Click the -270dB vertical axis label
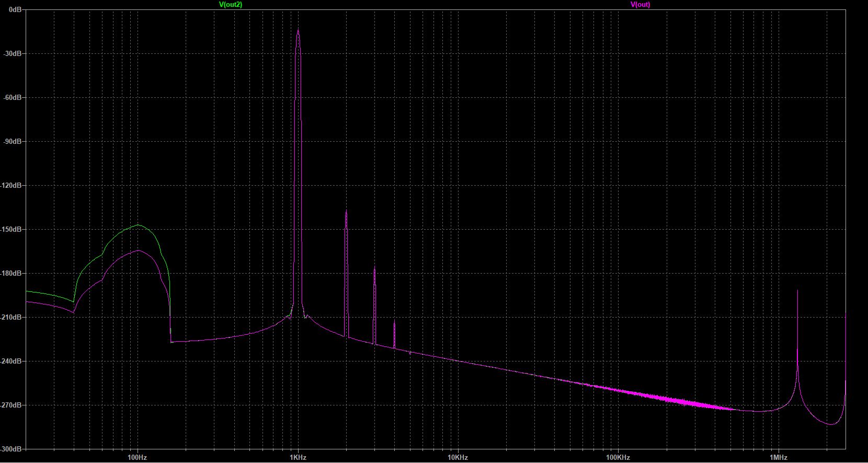Screen dimensions: 868x463 12,405
